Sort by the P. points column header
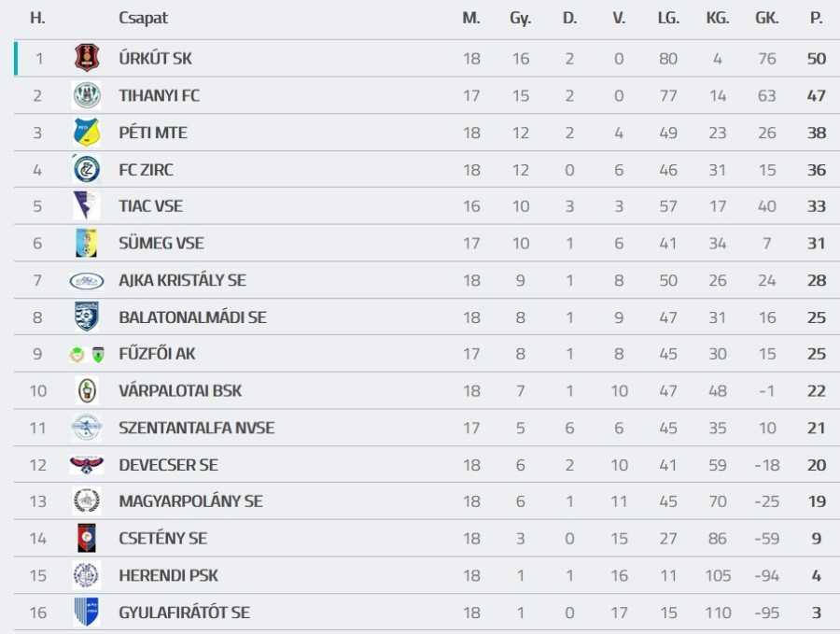The image size is (840, 634). point(816,18)
